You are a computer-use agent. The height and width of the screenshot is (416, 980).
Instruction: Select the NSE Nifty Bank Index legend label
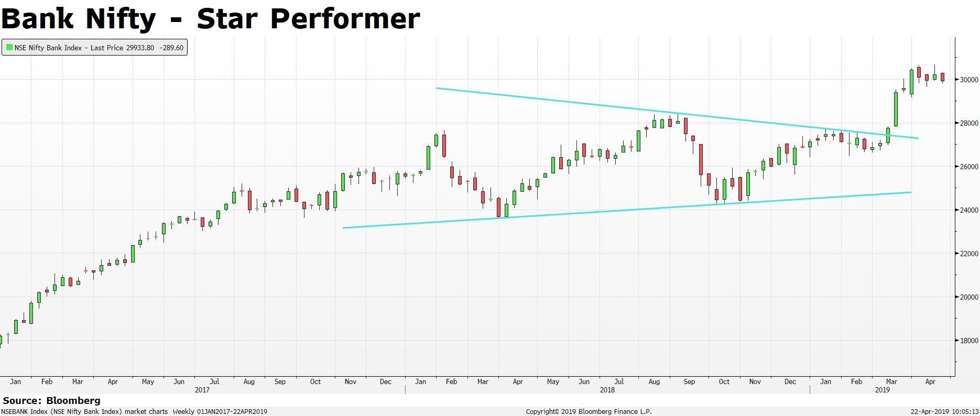point(48,48)
